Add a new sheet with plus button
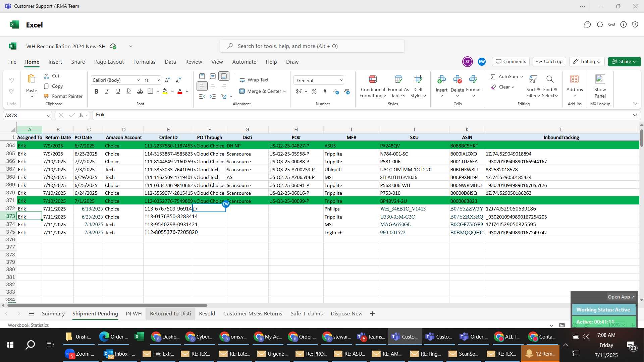 pos(372,314)
